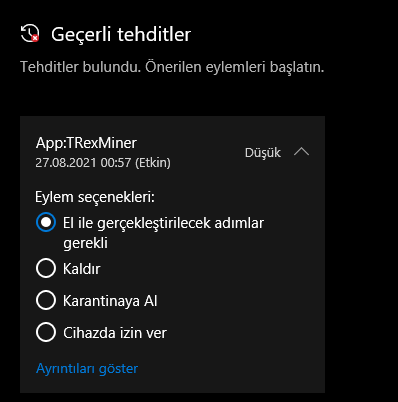Screen dimensions: 398x402
Task: Select the Karantinaya Al radio button
Action: pos(46,300)
